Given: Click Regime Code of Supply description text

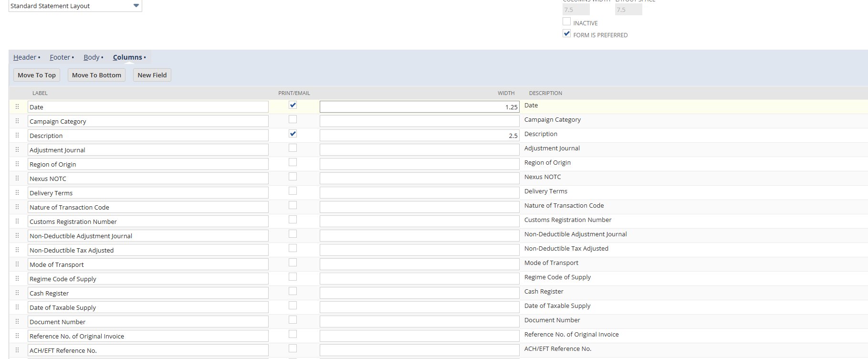Looking at the screenshot, I should 557,277.
